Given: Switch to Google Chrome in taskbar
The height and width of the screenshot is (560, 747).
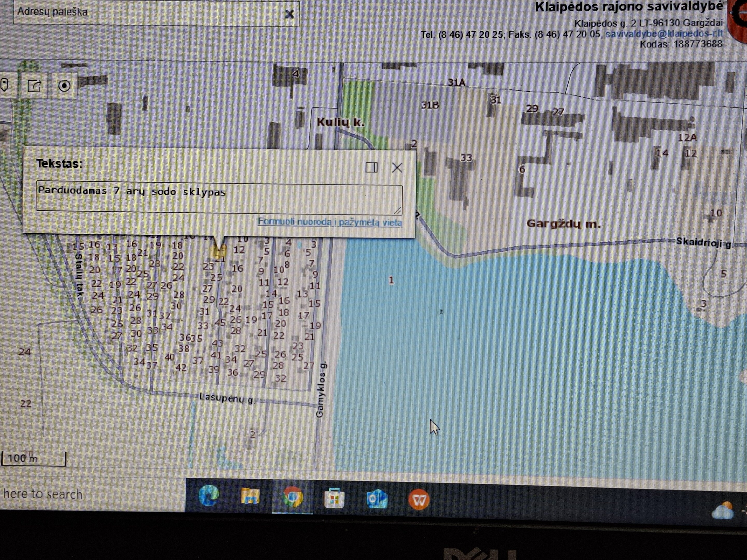Looking at the screenshot, I should click(293, 497).
